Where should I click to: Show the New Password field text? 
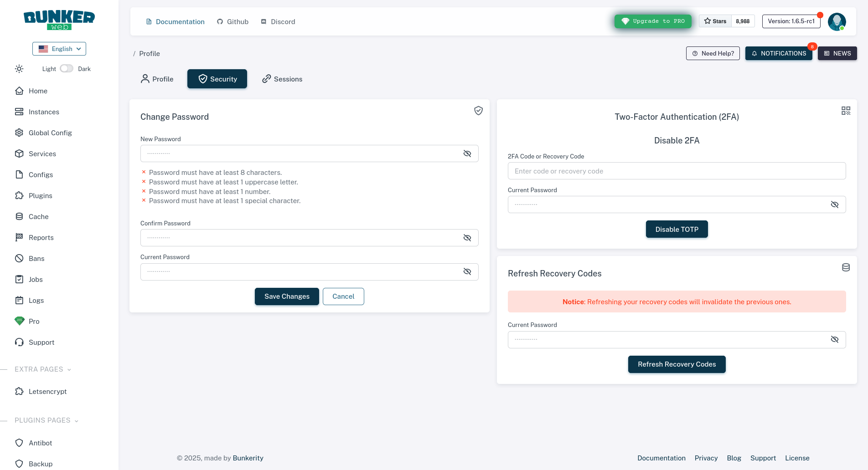467,154
